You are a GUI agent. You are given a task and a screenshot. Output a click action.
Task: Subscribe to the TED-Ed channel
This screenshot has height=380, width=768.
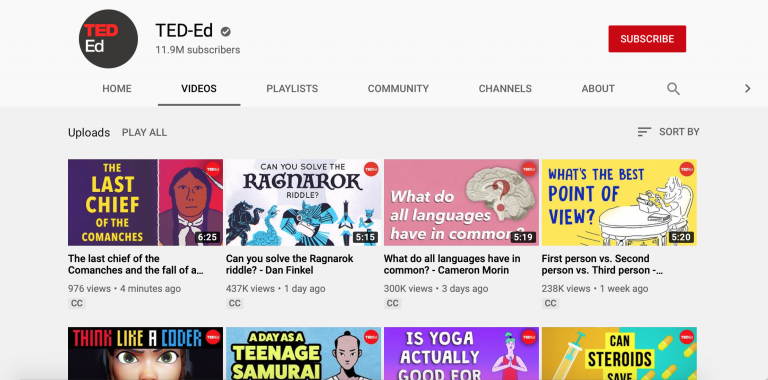point(647,39)
